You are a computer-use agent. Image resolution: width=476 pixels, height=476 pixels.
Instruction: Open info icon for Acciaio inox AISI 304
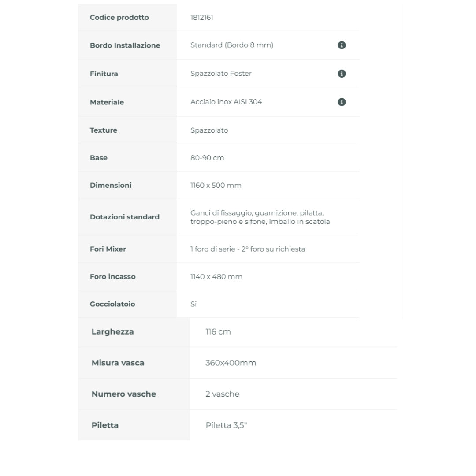pyautogui.click(x=342, y=102)
